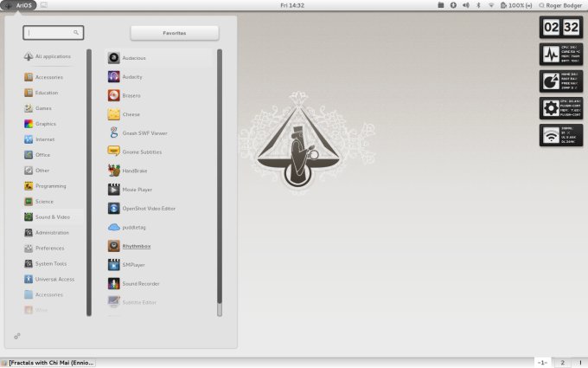
Task: Start the Brasero disc burner
Action: [x=131, y=95]
